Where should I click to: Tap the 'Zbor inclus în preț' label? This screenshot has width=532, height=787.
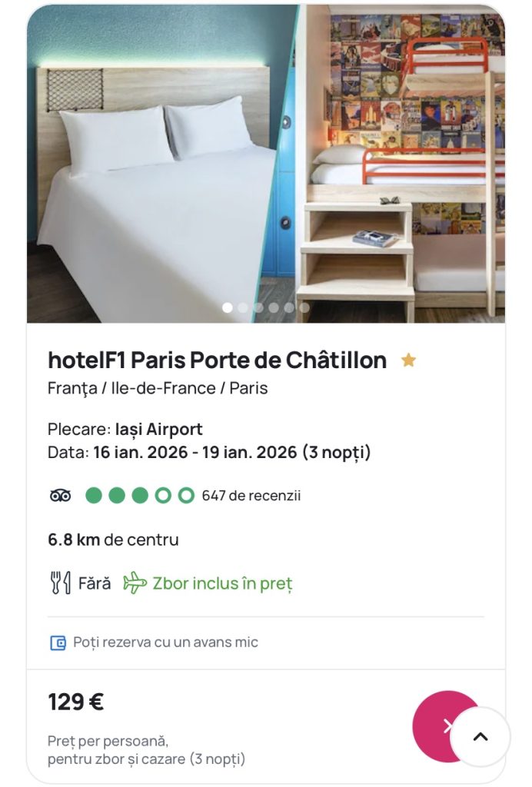(222, 583)
